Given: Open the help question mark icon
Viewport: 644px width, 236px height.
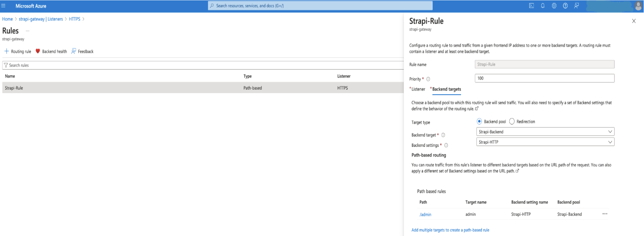Looking at the screenshot, I should [x=565, y=6].
